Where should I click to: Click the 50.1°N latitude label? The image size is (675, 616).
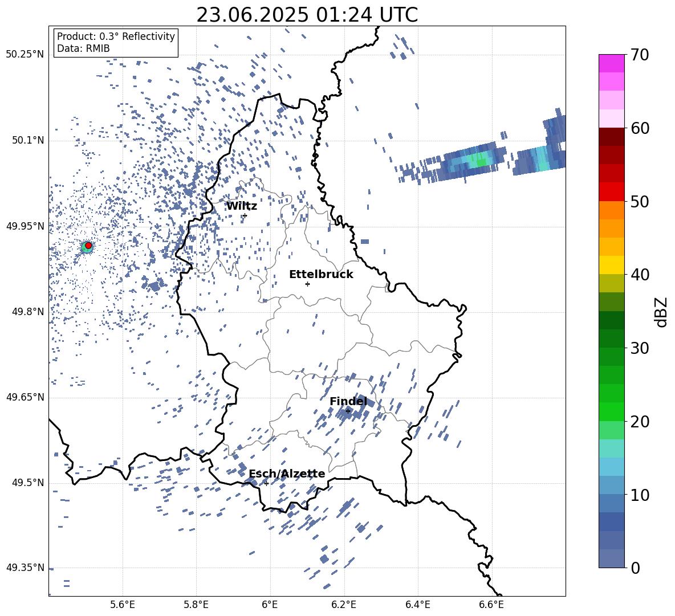[29, 140]
